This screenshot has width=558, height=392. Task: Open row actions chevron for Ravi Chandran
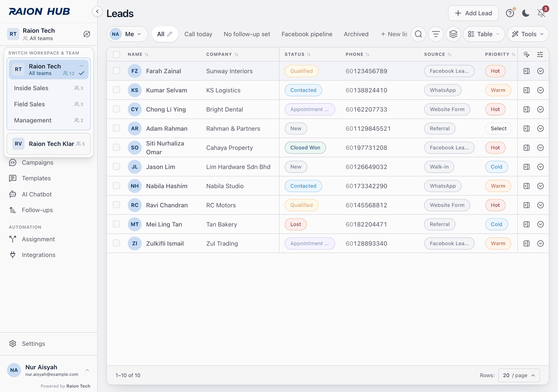[541, 205]
